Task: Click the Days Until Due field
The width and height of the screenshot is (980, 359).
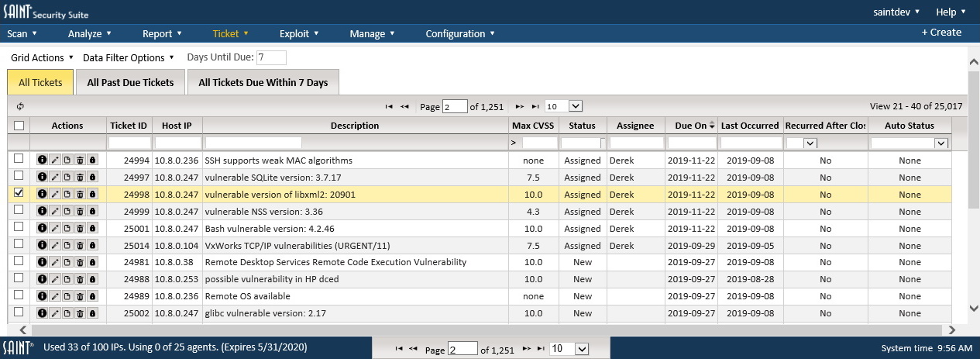Action: click(271, 57)
